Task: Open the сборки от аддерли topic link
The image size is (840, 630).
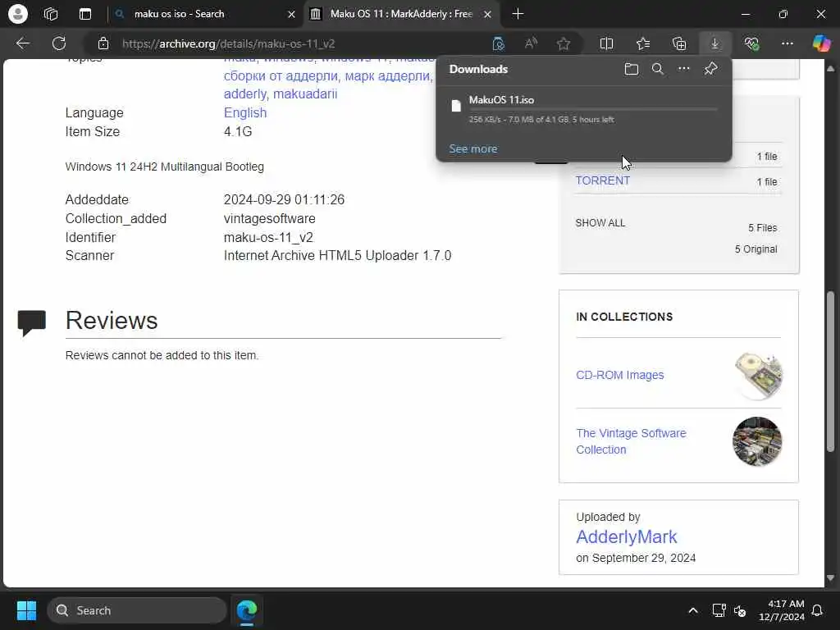Action: point(280,75)
